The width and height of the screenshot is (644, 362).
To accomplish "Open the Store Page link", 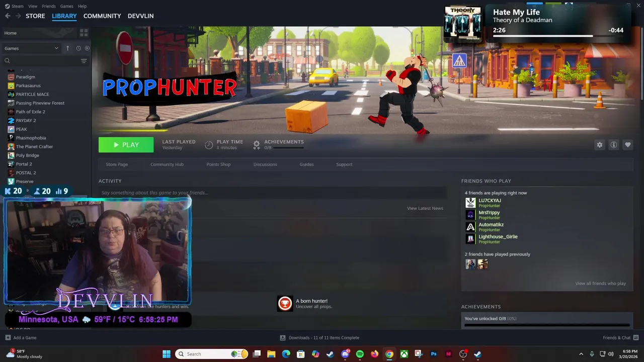I will 117,164.
